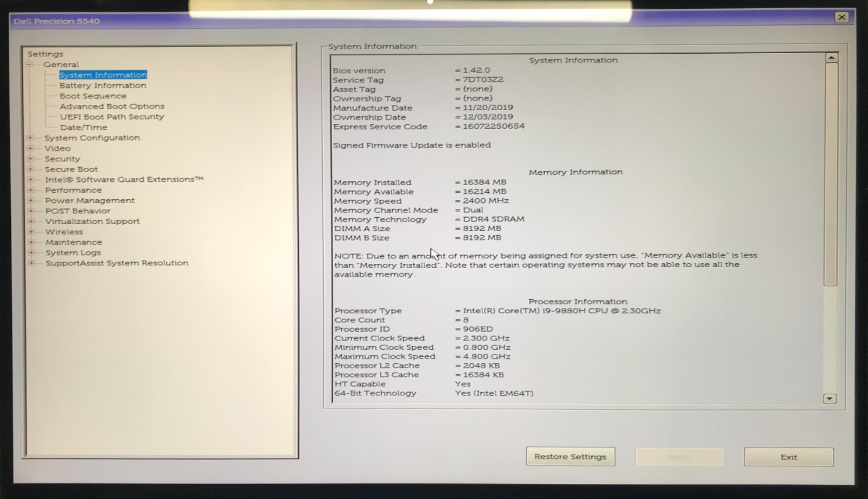Select the Security category label

point(62,159)
